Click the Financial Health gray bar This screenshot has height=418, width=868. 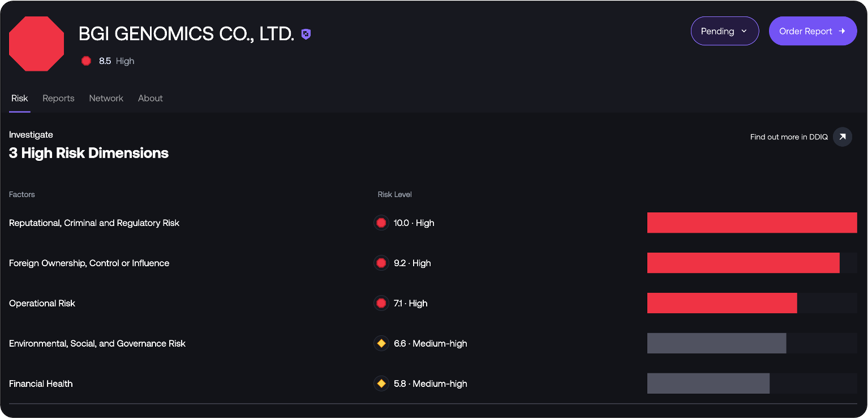coord(708,383)
